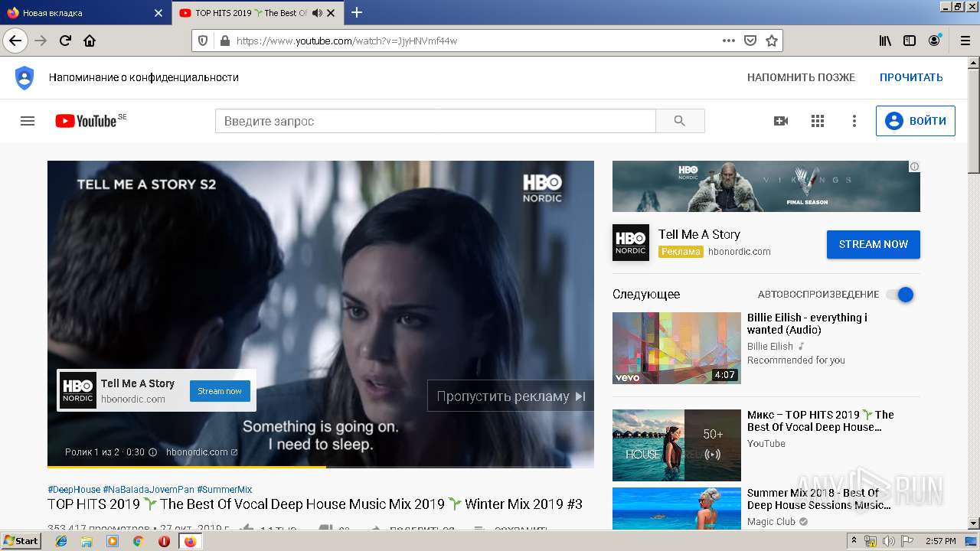Save page to Pocket
The image size is (980, 551).
tap(750, 41)
